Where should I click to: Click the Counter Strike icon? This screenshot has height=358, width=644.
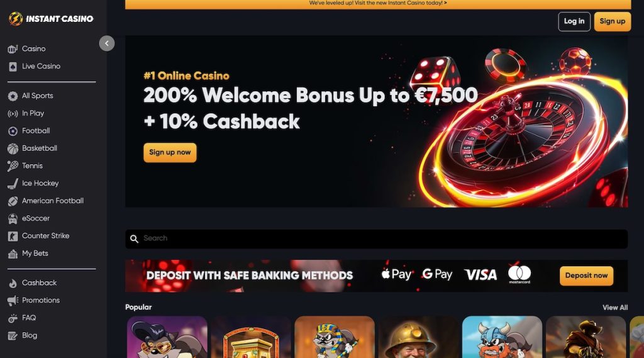13,237
